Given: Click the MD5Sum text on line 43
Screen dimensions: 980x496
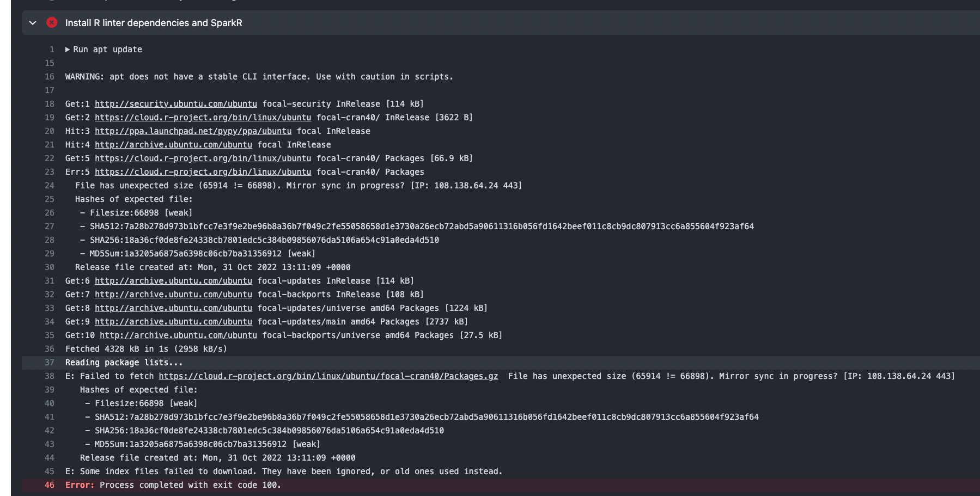Looking at the screenshot, I should point(208,444).
